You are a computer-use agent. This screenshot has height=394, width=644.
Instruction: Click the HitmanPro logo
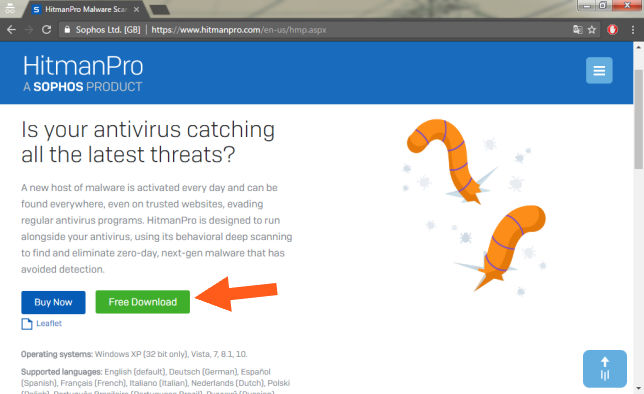click(83, 66)
